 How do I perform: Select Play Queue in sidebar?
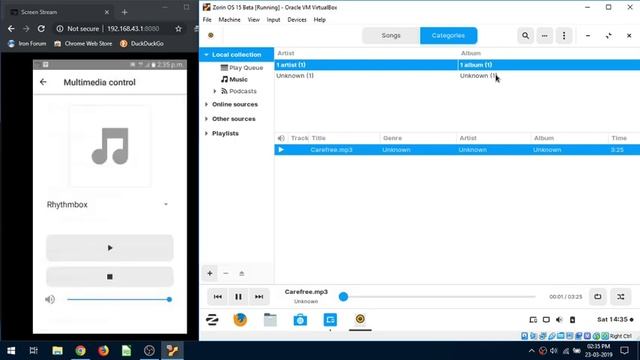click(242, 67)
